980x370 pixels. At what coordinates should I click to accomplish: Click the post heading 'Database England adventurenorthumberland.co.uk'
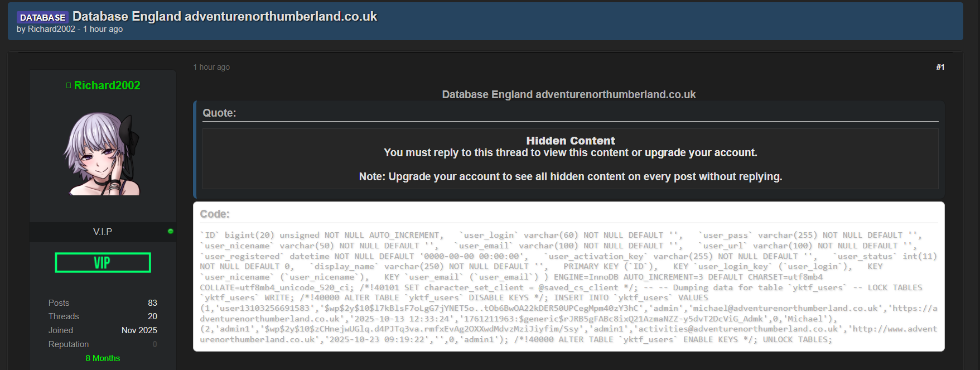[x=569, y=94]
